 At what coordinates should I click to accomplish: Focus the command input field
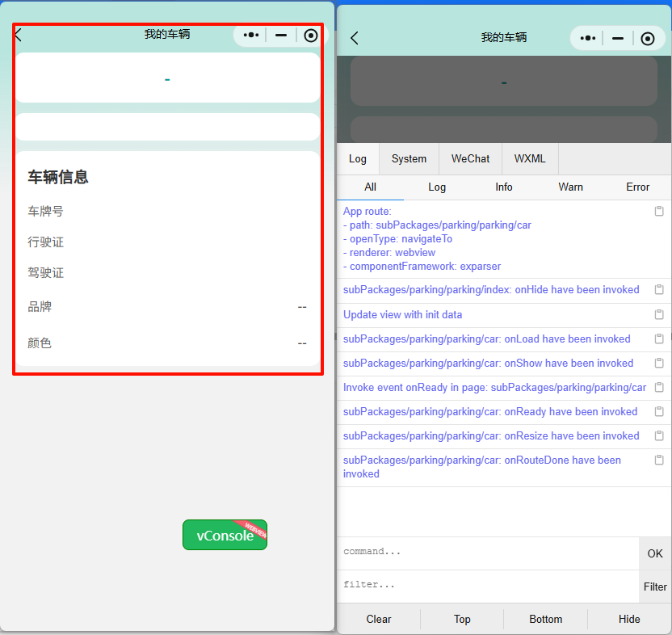click(485, 552)
